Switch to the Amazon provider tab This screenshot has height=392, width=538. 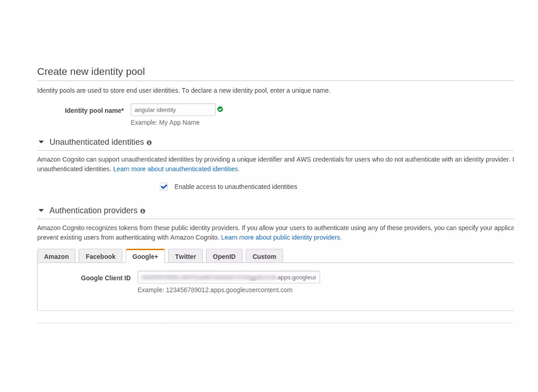pyautogui.click(x=56, y=256)
